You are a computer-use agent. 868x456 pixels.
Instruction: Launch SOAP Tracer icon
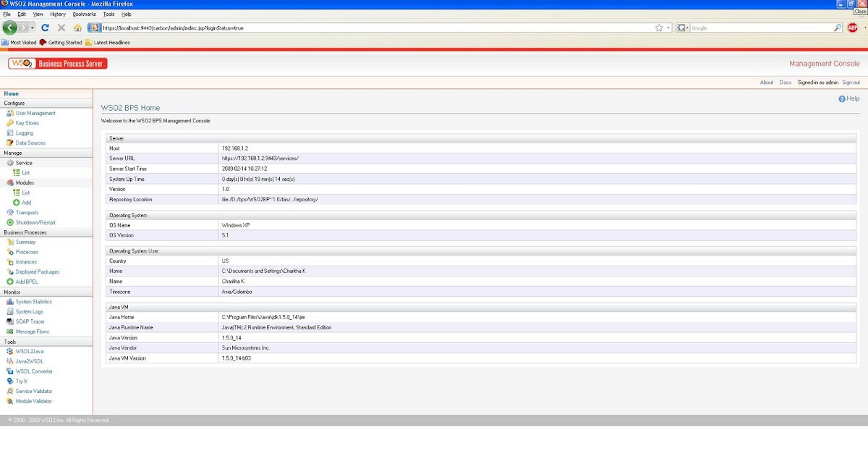coord(9,321)
